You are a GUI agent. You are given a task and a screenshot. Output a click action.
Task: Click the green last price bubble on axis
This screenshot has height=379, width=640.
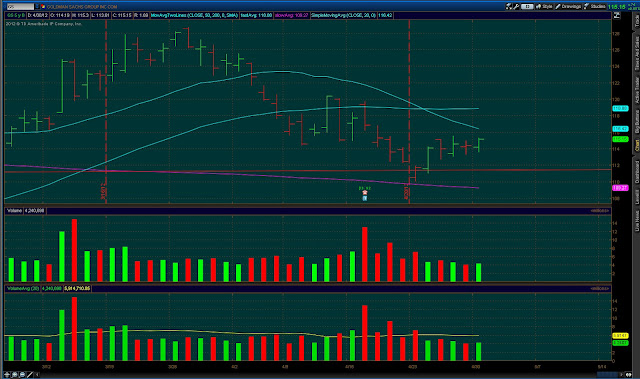coord(620,139)
